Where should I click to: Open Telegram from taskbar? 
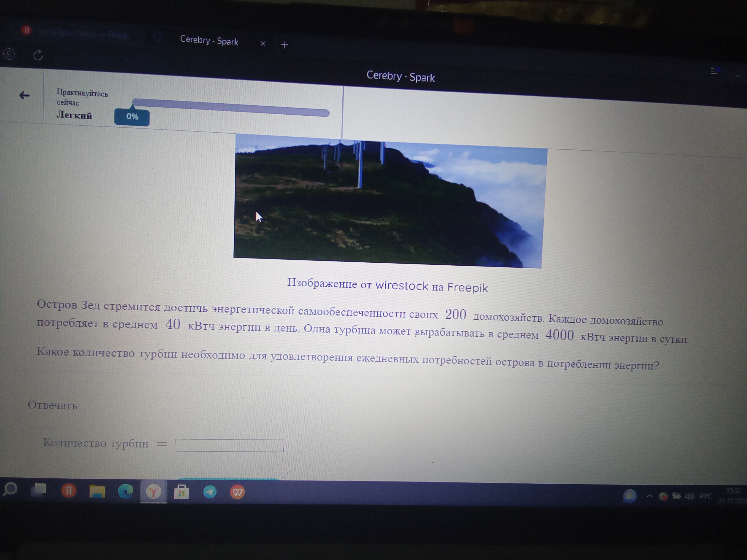[210, 492]
